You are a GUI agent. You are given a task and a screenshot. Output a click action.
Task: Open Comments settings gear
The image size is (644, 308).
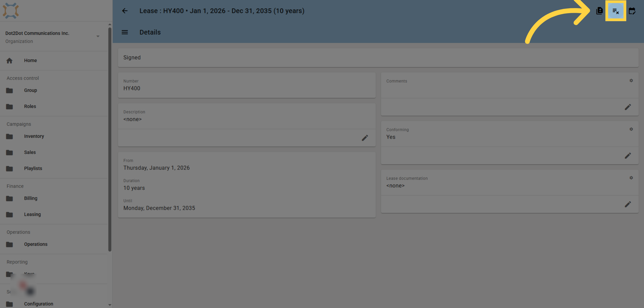coord(631,80)
